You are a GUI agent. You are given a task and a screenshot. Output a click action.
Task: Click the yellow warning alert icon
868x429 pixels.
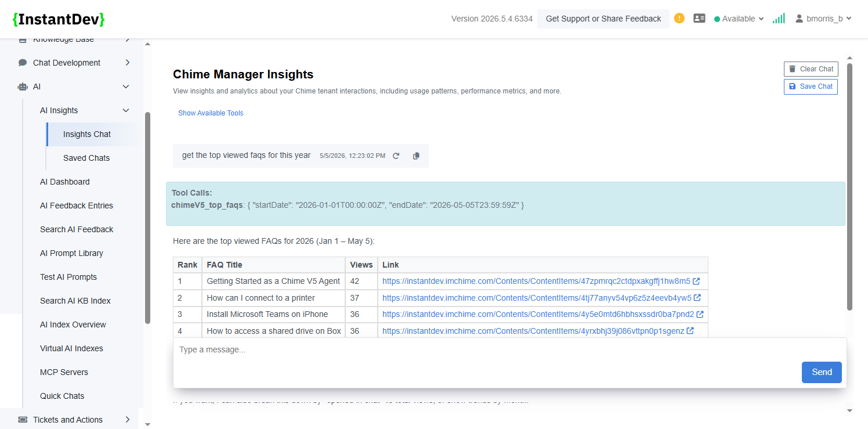[679, 19]
